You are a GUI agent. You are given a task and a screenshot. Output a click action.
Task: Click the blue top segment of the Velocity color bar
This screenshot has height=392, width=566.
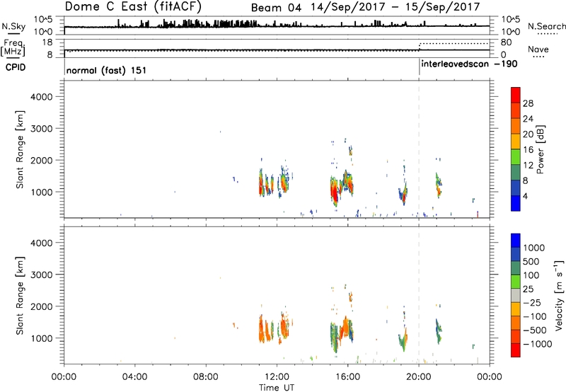[516, 241]
